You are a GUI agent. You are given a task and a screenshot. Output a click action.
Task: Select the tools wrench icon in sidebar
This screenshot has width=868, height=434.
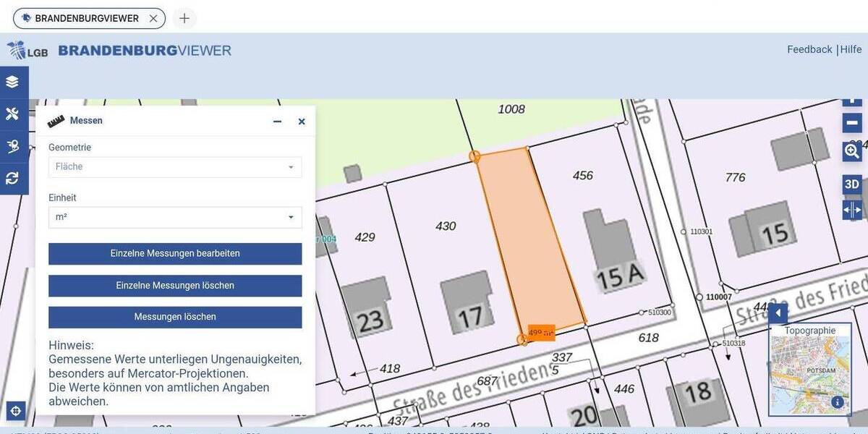pyautogui.click(x=12, y=114)
